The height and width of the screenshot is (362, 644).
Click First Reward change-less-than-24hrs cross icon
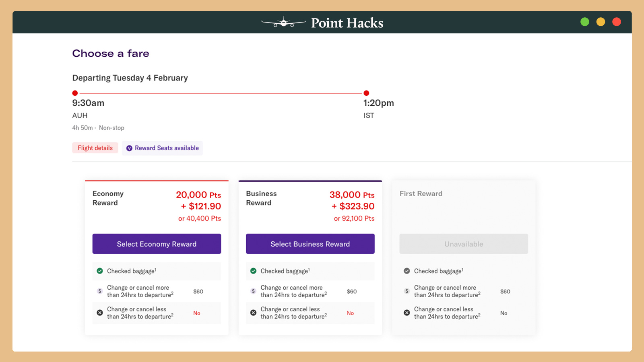click(407, 313)
